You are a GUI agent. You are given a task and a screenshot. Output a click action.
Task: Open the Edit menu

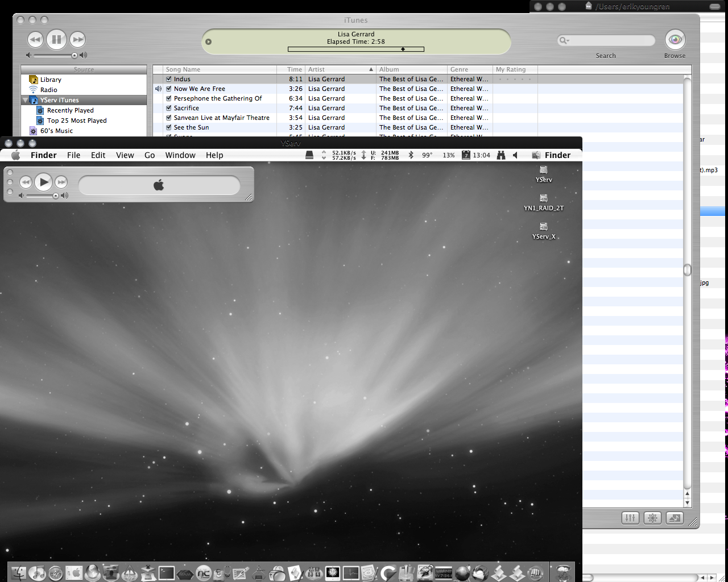(x=98, y=155)
